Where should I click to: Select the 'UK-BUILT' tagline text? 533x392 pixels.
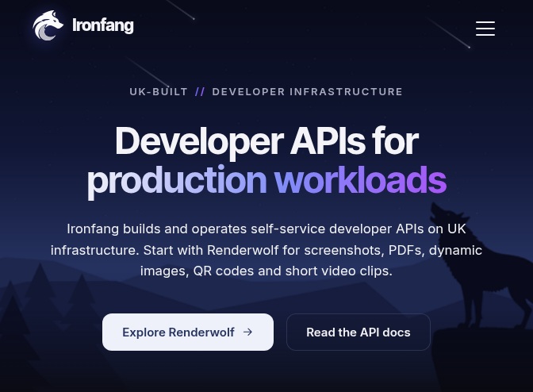pos(159,92)
